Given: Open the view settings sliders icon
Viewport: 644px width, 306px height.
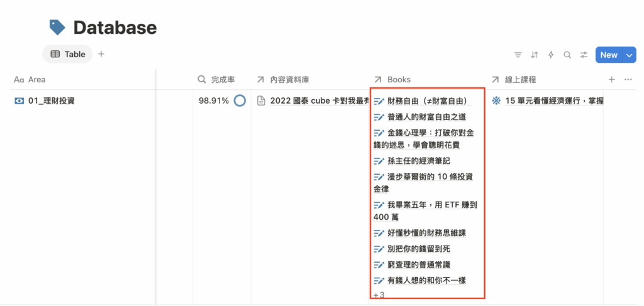Looking at the screenshot, I should 584,55.
